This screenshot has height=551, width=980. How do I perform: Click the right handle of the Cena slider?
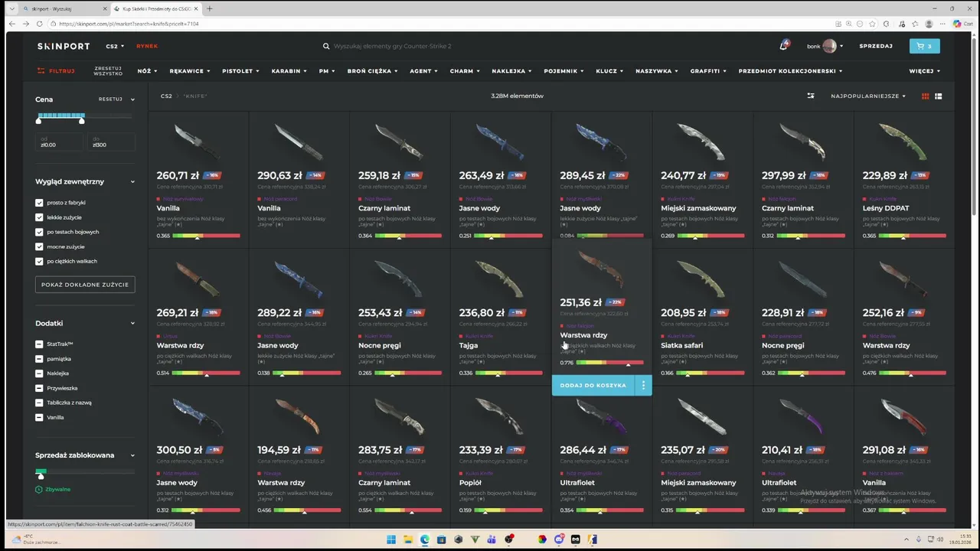[x=81, y=121]
